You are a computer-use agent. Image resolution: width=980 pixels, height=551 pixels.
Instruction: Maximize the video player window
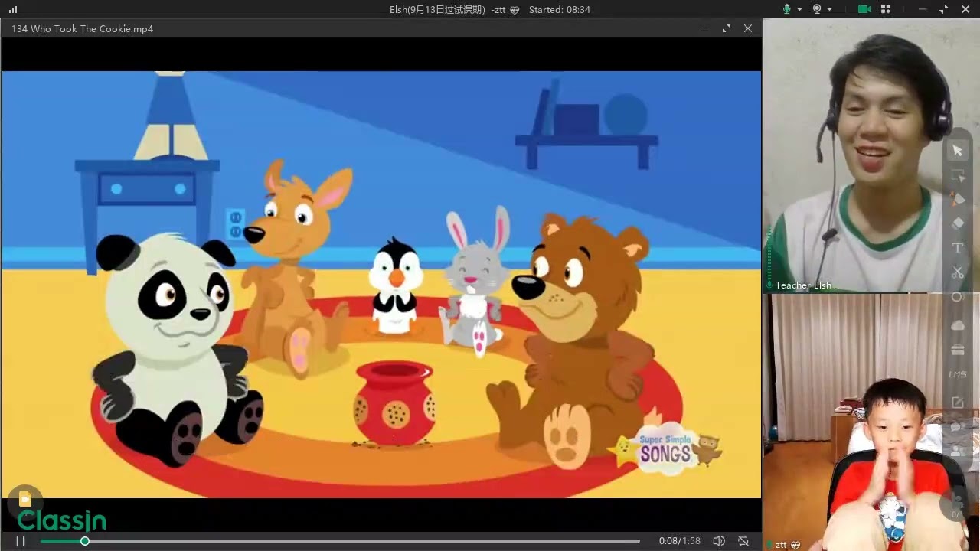click(726, 28)
